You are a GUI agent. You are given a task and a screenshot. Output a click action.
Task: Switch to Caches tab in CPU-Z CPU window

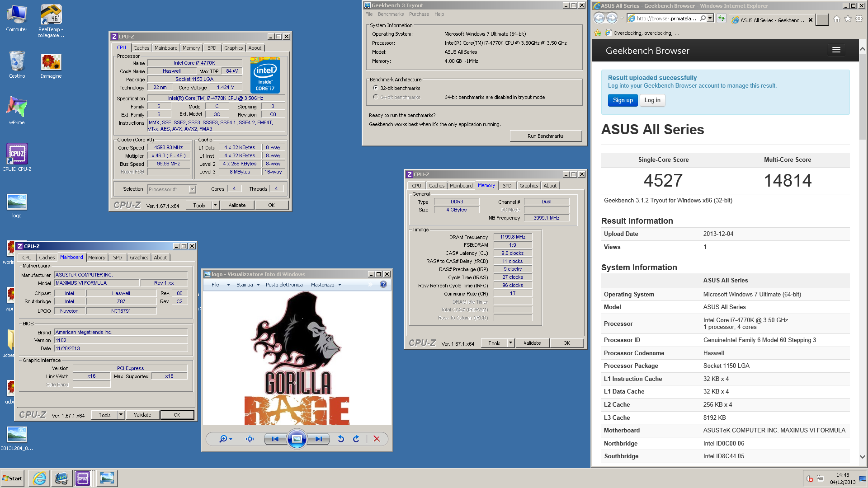click(141, 48)
